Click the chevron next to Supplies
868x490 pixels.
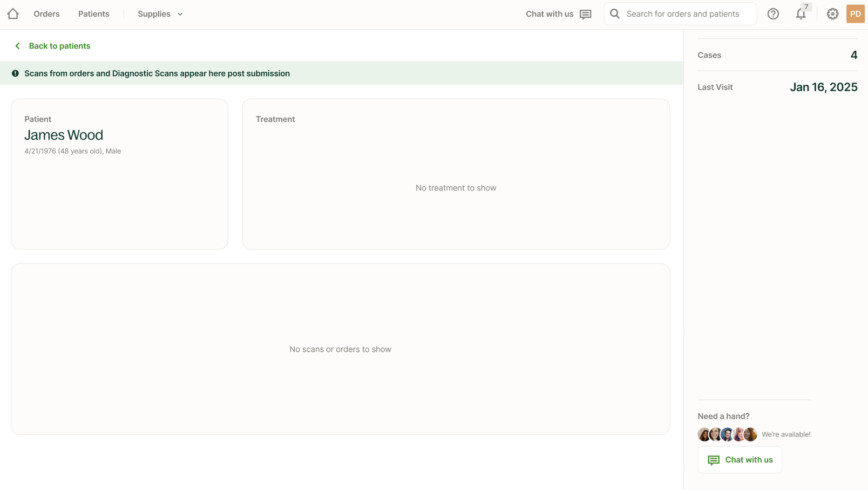180,14
